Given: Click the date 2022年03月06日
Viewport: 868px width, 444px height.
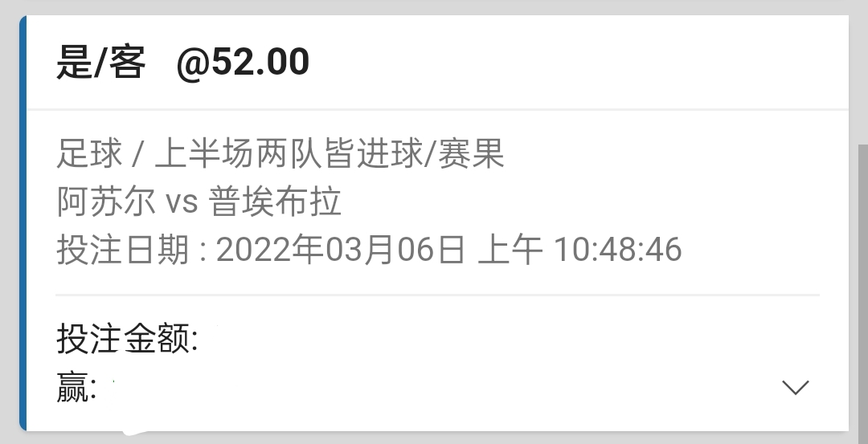Looking at the screenshot, I should coord(341,250).
